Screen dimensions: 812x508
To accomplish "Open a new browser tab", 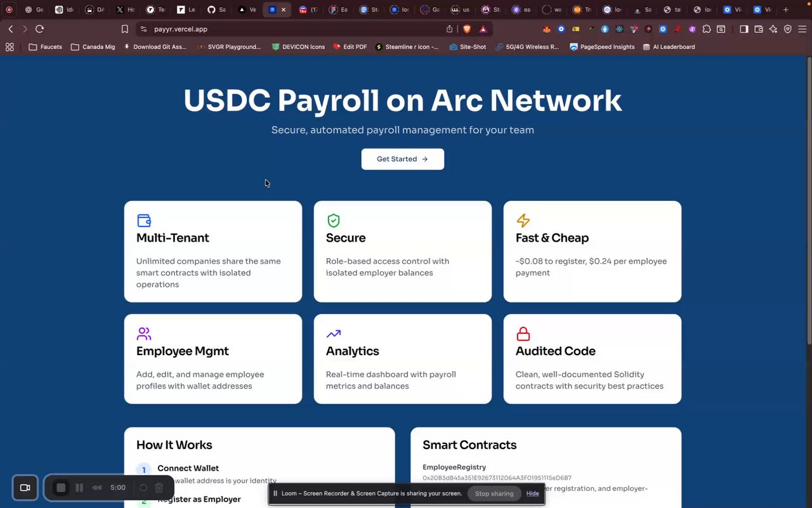I will [785, 10].
